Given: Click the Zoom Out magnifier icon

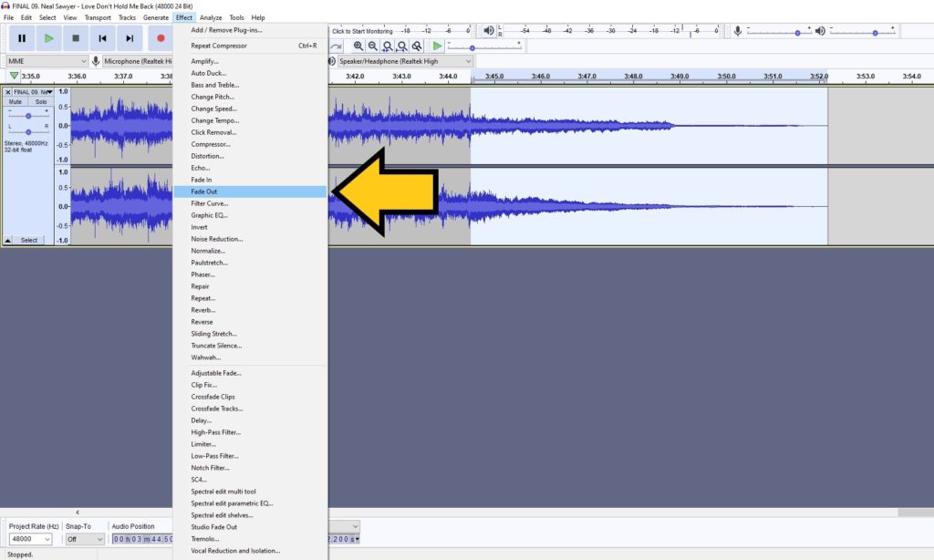Looking at the screenshot, I should click(x=372, y=46).
